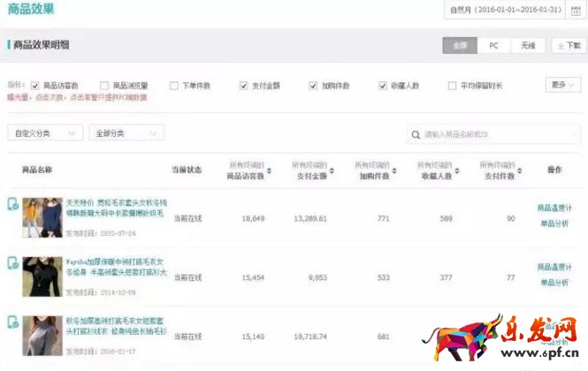Viewport: 588px width, 371px height.
Task: Check the 平均停留时长 checkbox
Action: pyautogui.click(x=453, y=86)
